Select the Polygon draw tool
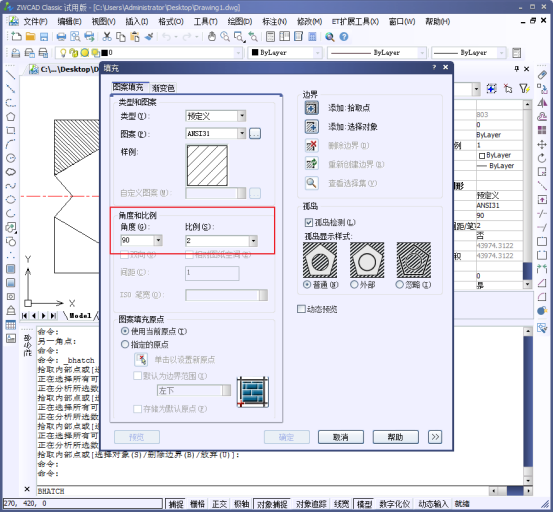Screen dimensions: 554x513 click(11, 117)
